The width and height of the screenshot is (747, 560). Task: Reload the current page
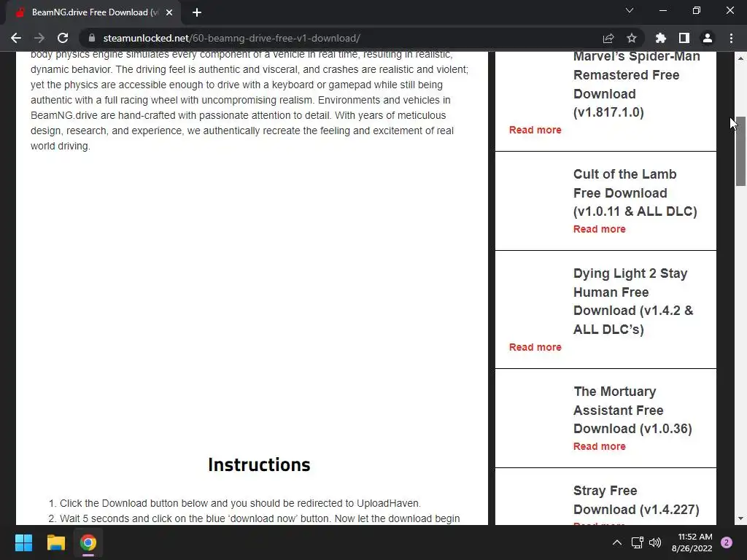[x=63, y=38]
